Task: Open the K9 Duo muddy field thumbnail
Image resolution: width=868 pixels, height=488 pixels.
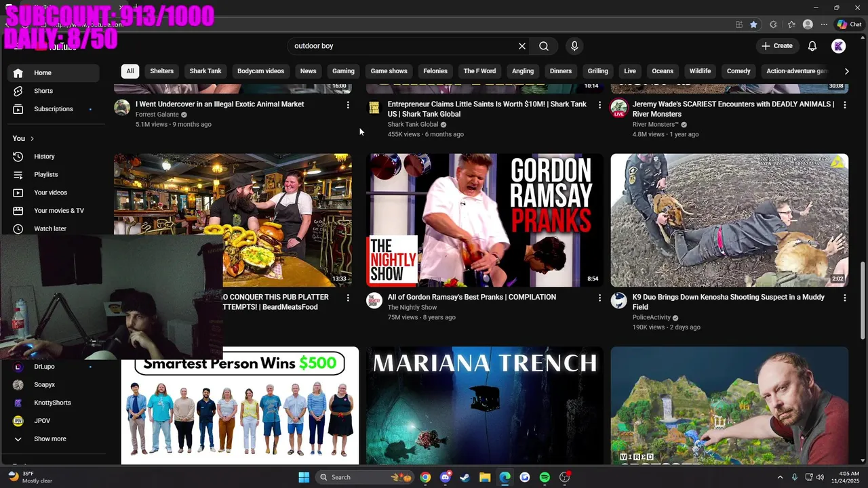Action: point(729,220)
